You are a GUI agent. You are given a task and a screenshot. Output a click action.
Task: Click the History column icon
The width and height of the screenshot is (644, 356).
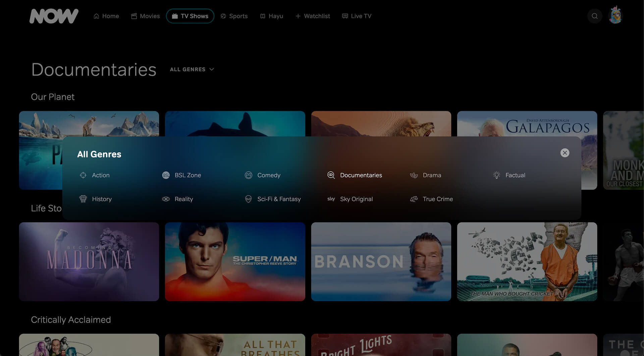pos(83,199)
